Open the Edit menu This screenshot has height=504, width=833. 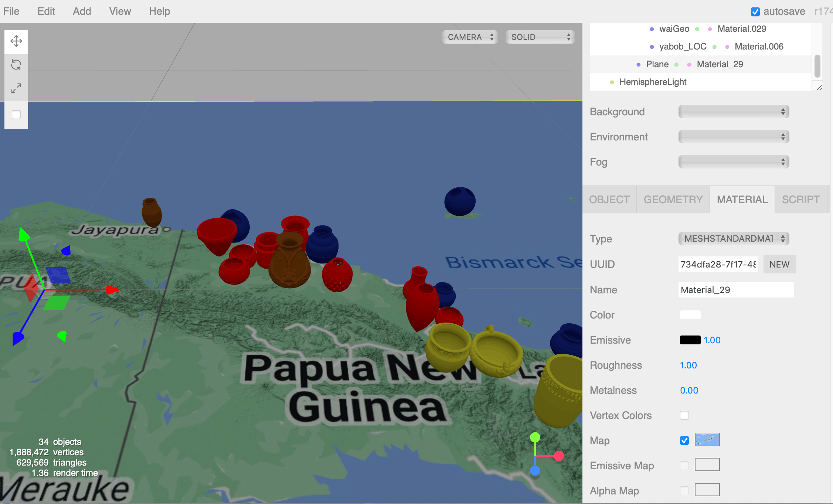tap(46, 11)
